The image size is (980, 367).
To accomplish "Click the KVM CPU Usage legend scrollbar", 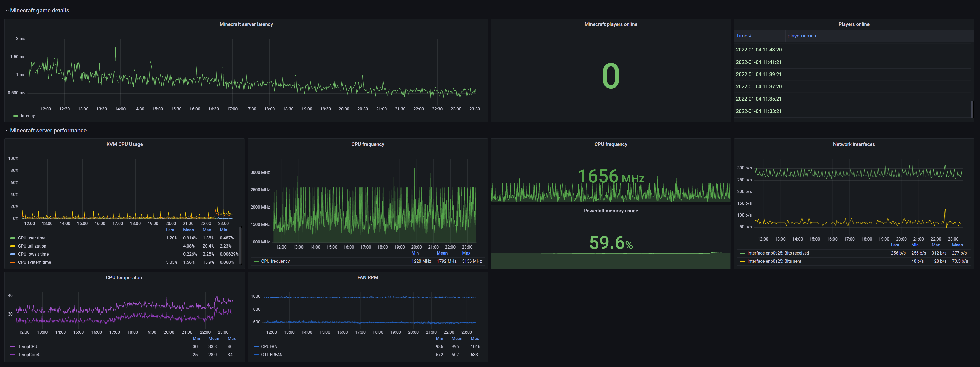I will tap(240, 246).
